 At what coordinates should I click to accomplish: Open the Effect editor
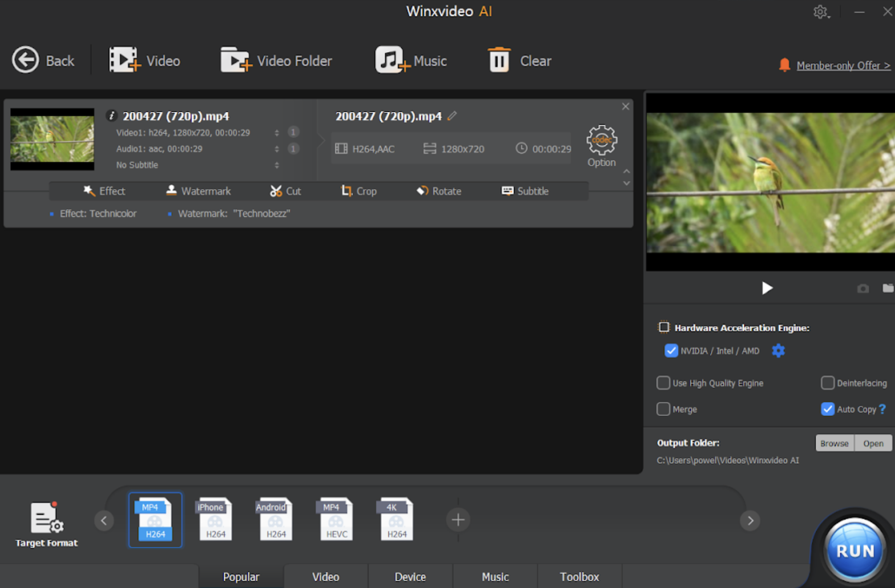pyautogui.click(x=104, y=191)
